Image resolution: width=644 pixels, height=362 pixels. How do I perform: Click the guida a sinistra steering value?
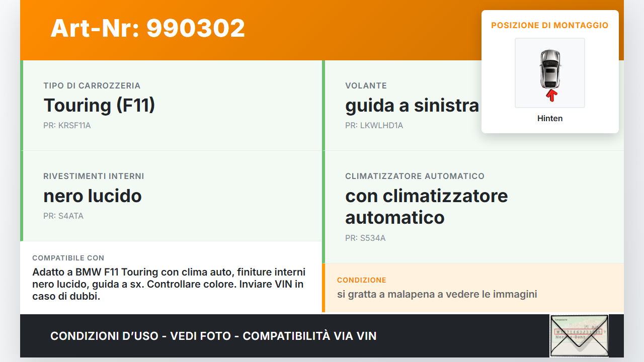pos(412,105)
